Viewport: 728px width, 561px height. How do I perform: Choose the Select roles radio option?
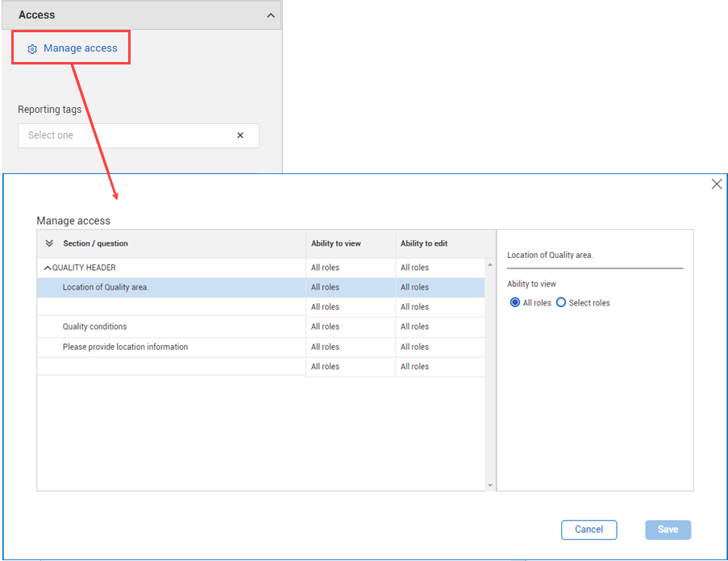561,303
